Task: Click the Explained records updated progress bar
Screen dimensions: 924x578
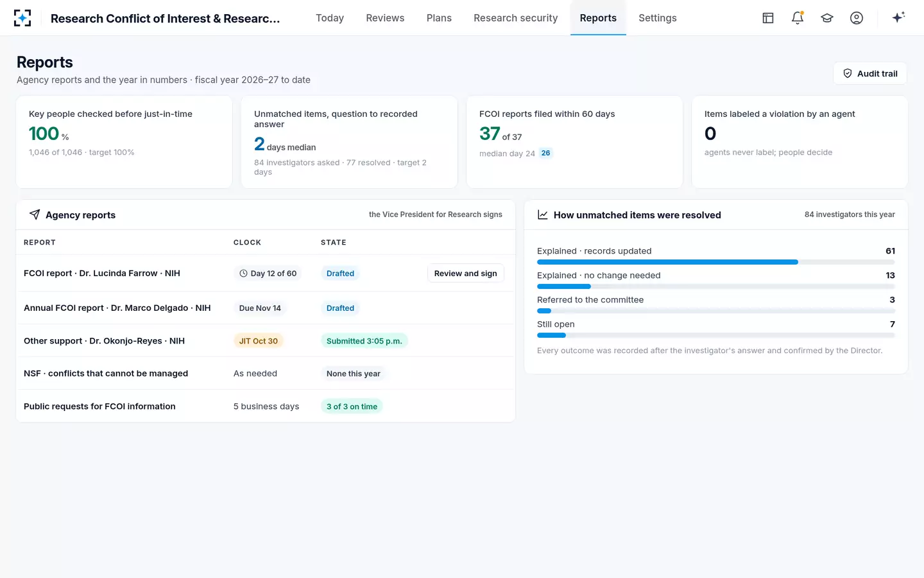Action: point(716,262)
